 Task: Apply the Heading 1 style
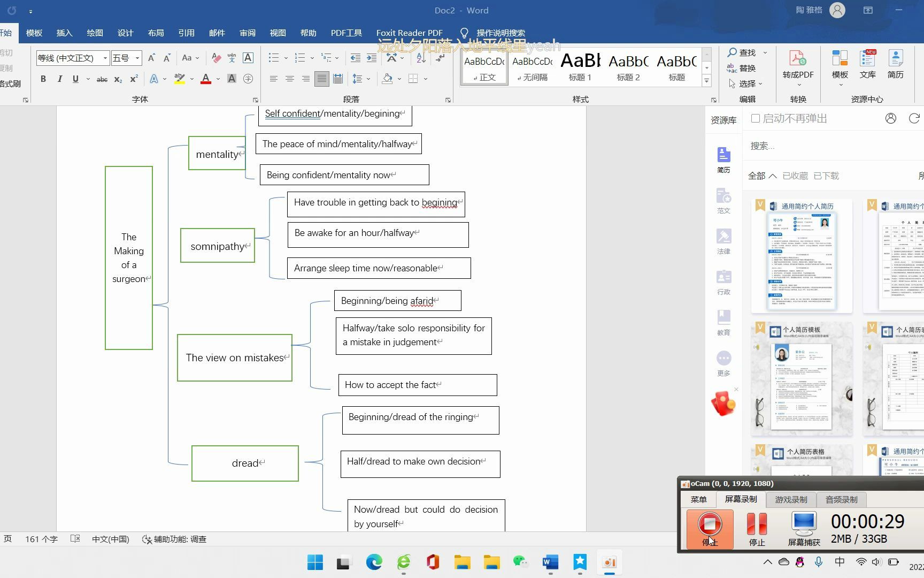click(580, 67)
